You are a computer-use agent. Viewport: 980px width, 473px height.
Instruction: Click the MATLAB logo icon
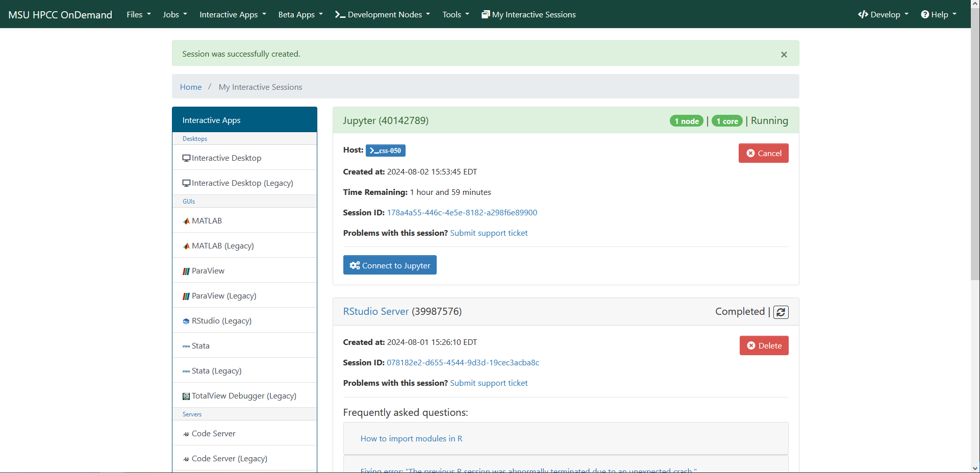186,221
